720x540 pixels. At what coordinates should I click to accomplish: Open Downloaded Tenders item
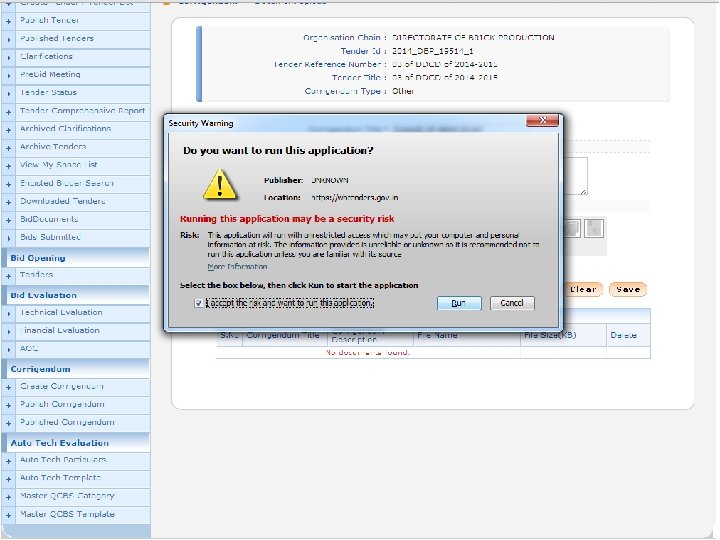point(62,201)
